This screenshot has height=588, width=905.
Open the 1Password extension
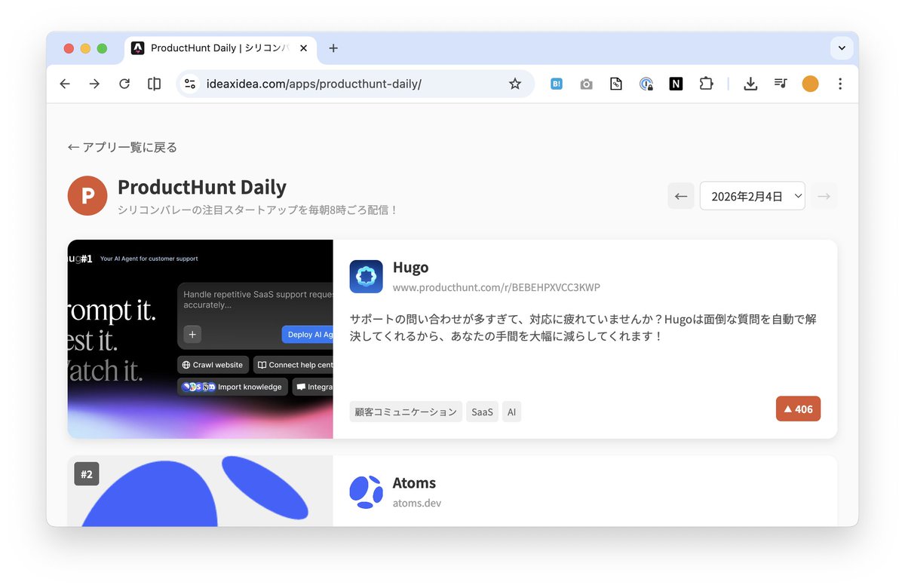pyautogui.click(x=646, y=84)
